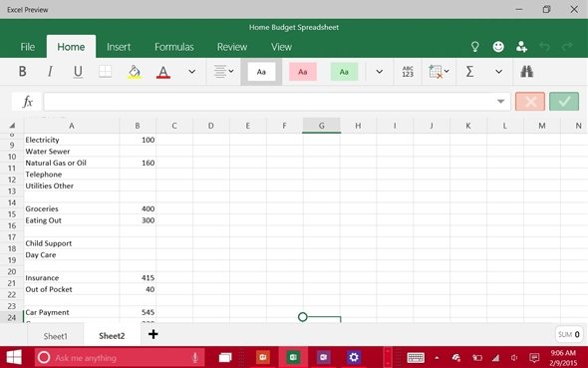This screenshot has height=368, width=588.
Task: Expand the formula bar arrow
Action: pyautogui.click(x=500, y=102)
